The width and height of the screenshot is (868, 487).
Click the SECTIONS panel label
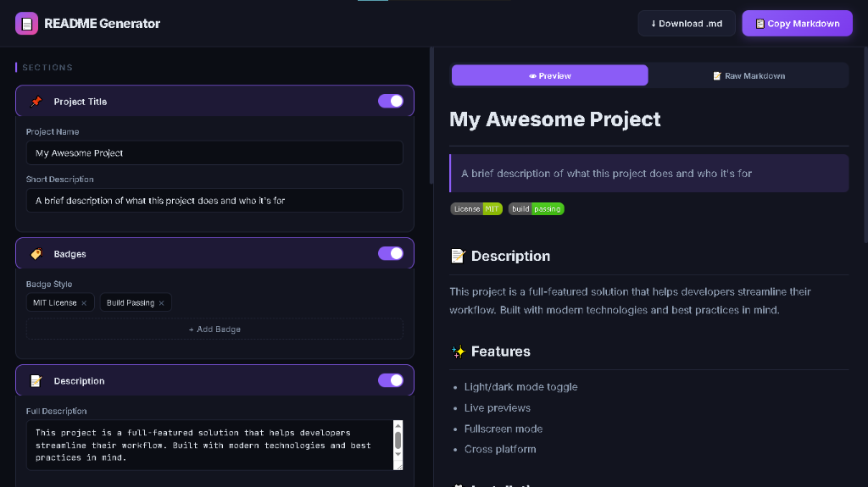(x=47, y=68)
